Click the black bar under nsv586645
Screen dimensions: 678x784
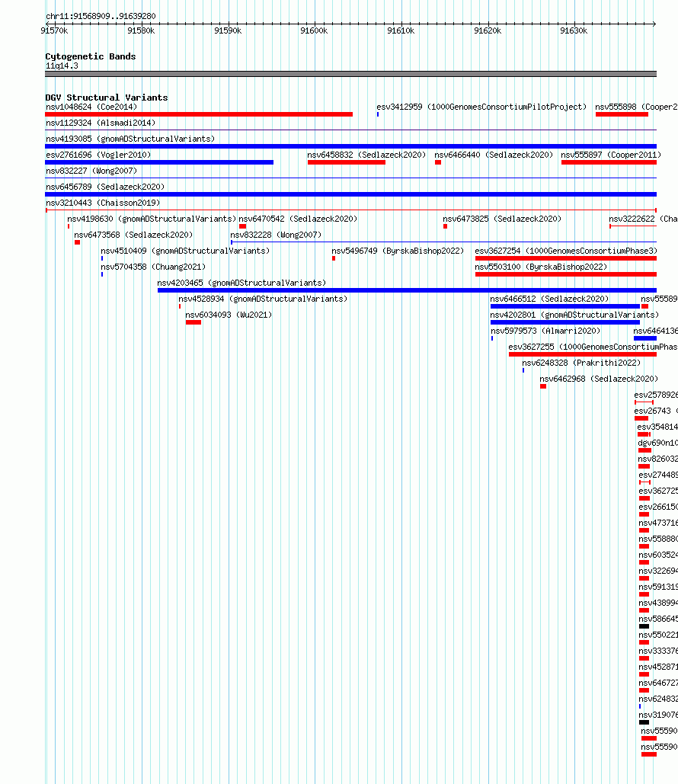coord(644,626)
